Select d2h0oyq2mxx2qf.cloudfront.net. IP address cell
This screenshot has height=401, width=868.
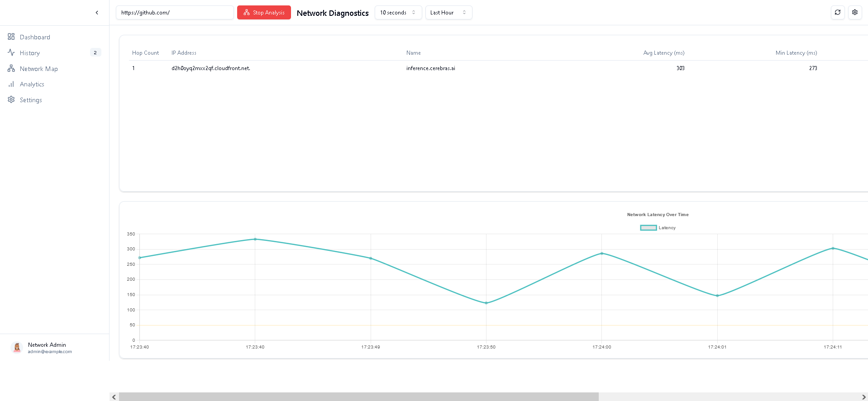coord(211,68)
